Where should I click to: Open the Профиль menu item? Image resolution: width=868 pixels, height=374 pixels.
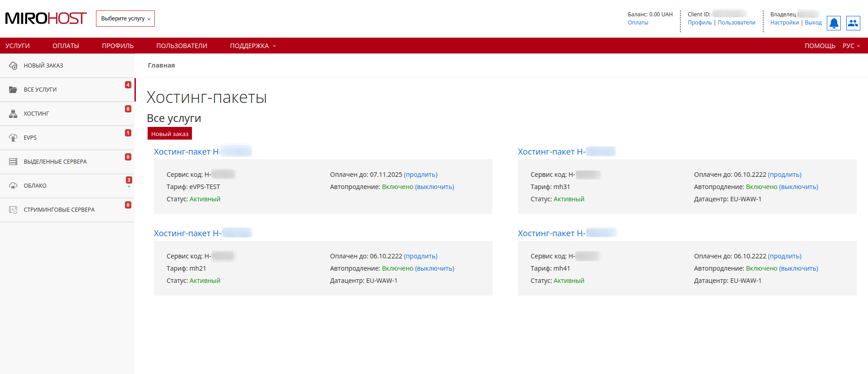coord(118,46)
